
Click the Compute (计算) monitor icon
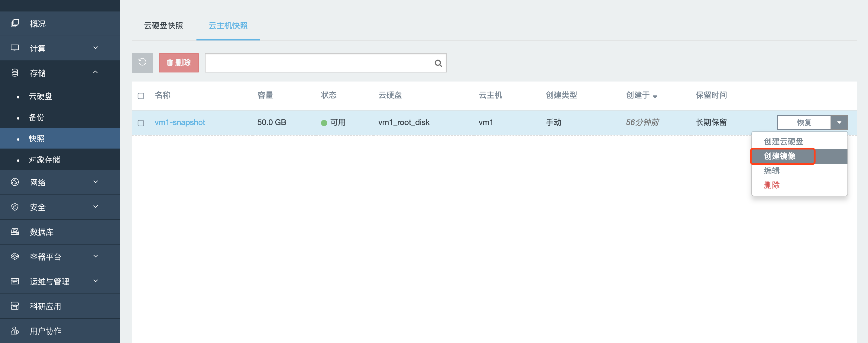tap(15, 48)
